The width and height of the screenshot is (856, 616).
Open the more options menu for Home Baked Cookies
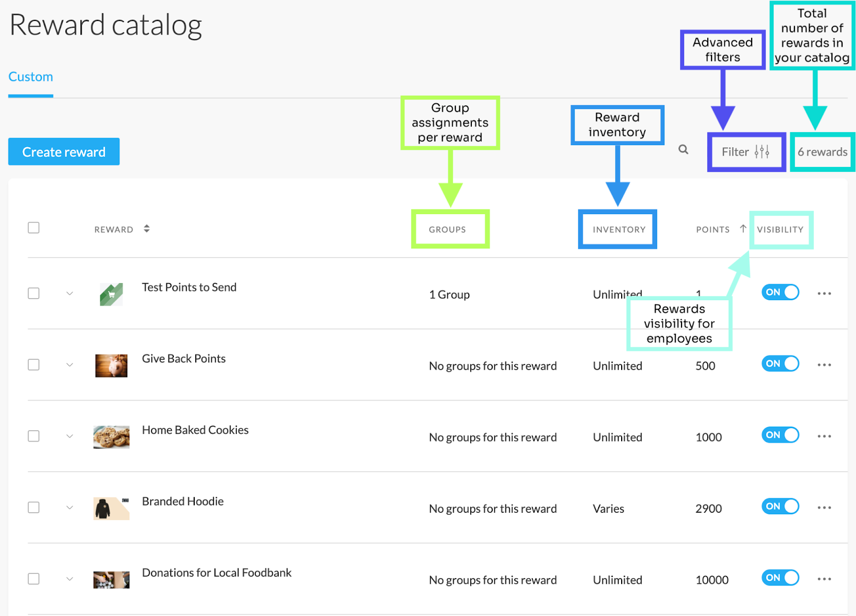pos(824,436)
